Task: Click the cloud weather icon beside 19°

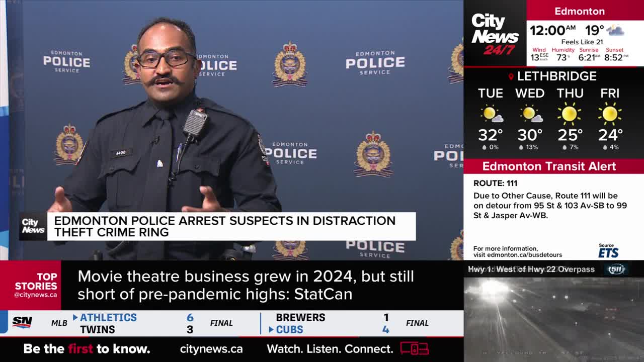Action: pyautogui.click(x=615, y=31)
